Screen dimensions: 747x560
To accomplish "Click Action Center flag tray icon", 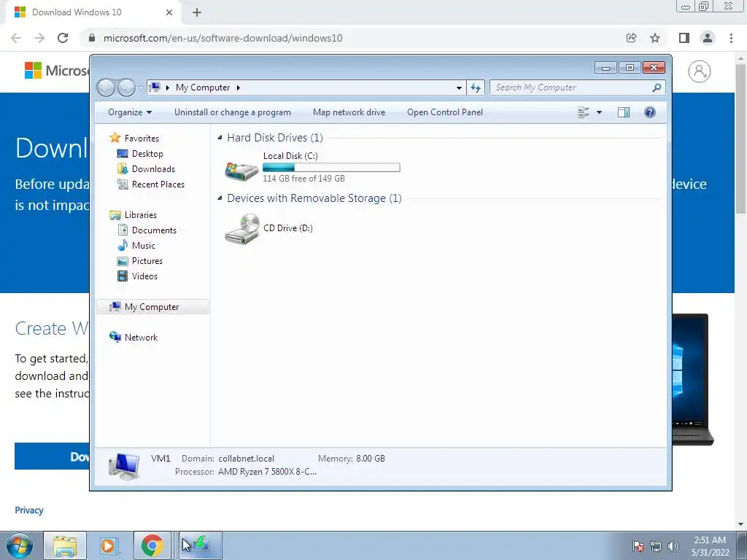I will (638, 547).
